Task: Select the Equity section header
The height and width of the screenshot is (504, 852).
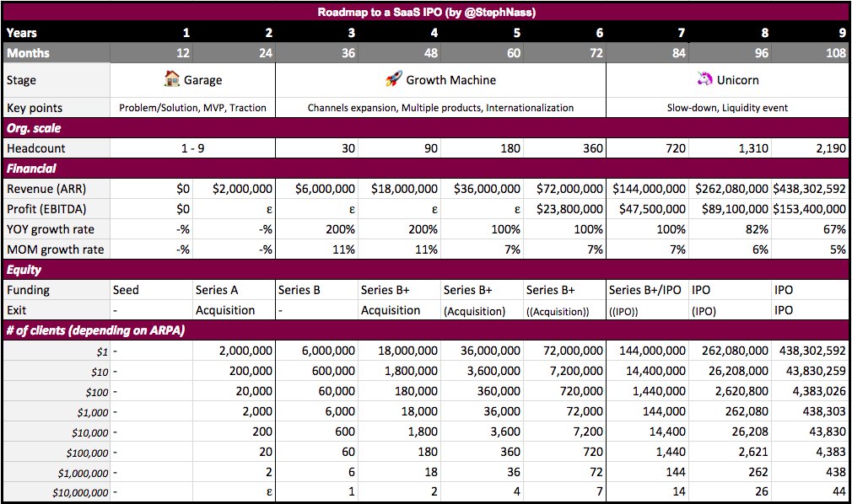Action: point(427,270)
